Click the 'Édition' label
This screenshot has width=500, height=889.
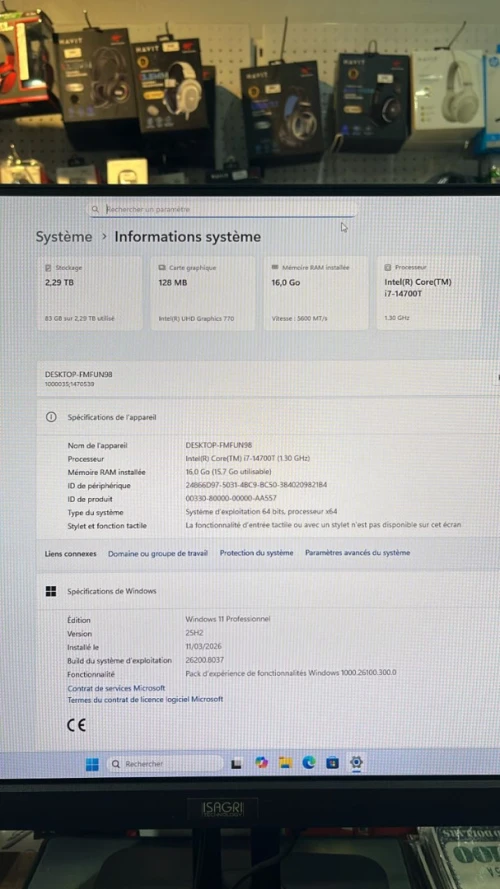(x=79, y=620)
